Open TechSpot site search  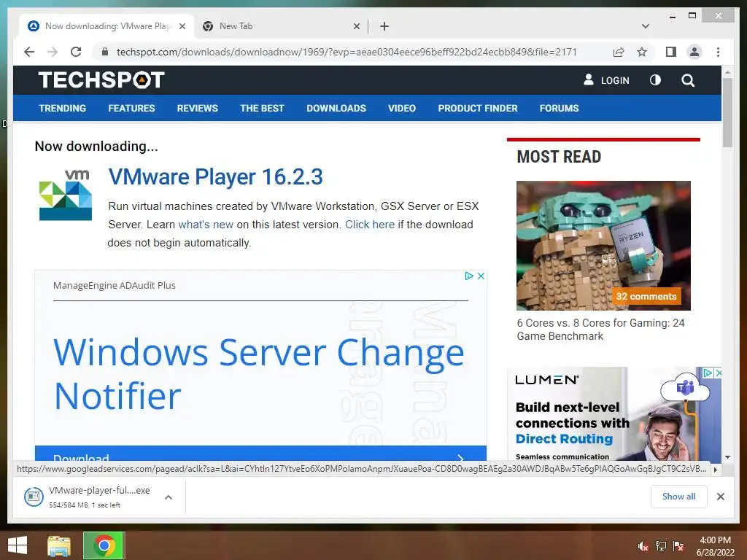click(x=688, y=80)
